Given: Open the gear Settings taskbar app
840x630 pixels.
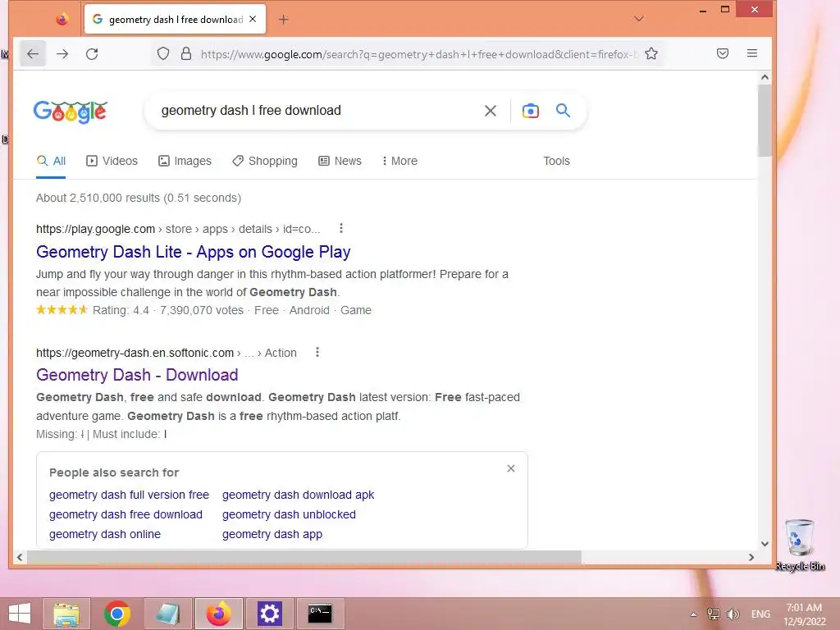Looking at the screenshot, I should coord(269,614).
